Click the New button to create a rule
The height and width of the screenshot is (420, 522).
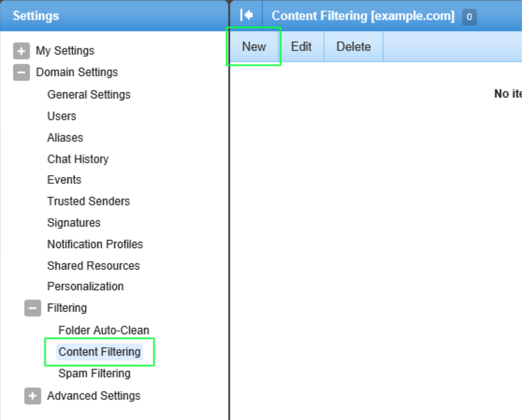(254, 46)
